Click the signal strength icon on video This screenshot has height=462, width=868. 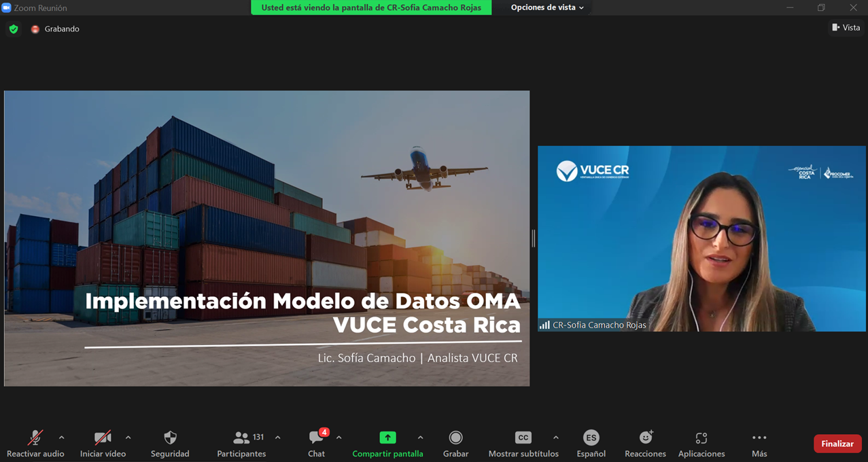click(544, 325)
